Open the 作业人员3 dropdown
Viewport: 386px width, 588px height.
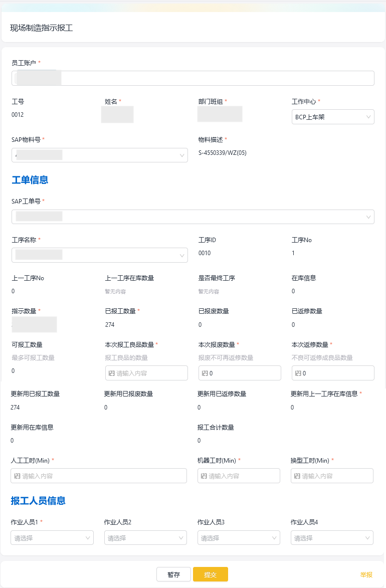239,538
